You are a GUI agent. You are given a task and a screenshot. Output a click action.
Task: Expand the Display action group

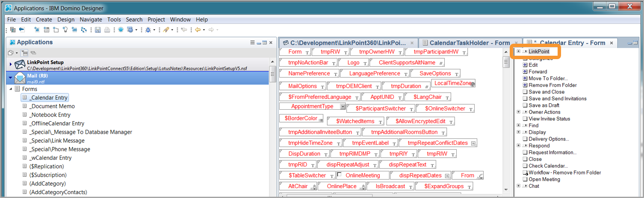518,132
